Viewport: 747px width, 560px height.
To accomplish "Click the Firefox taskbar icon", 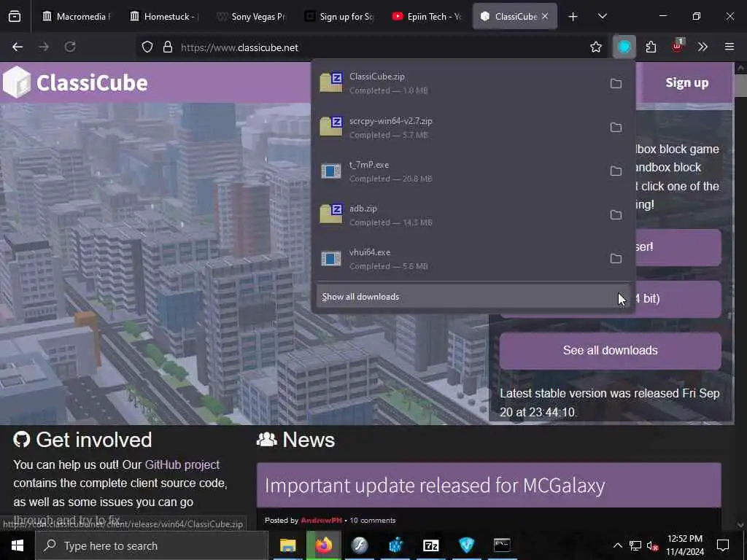I will (x=323, y=545).
